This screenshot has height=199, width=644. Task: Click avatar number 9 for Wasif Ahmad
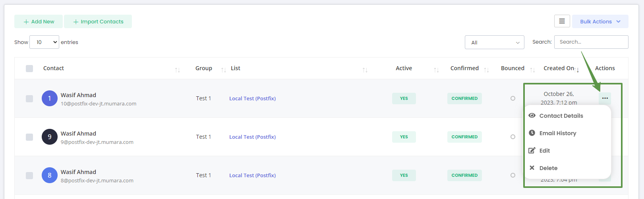[x=50, y=137]
